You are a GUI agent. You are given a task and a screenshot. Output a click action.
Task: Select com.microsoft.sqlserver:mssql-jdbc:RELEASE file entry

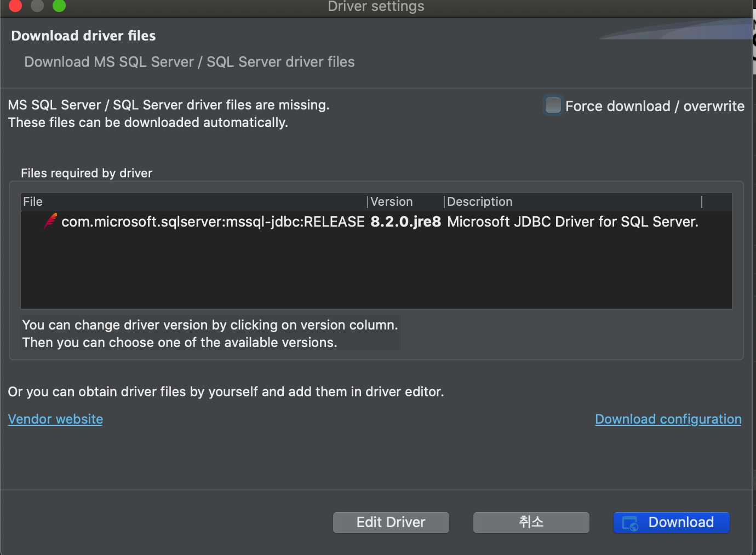click(213, 222)
